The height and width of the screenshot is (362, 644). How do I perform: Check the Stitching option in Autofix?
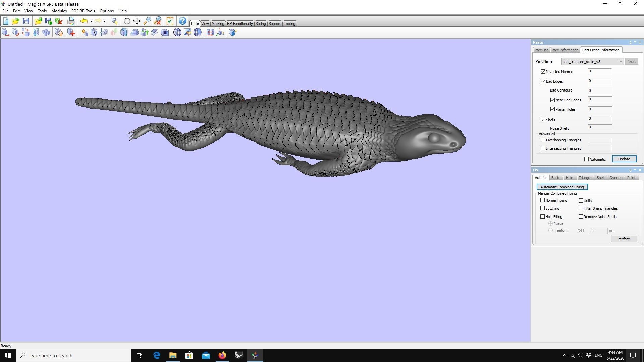[543, 208]
